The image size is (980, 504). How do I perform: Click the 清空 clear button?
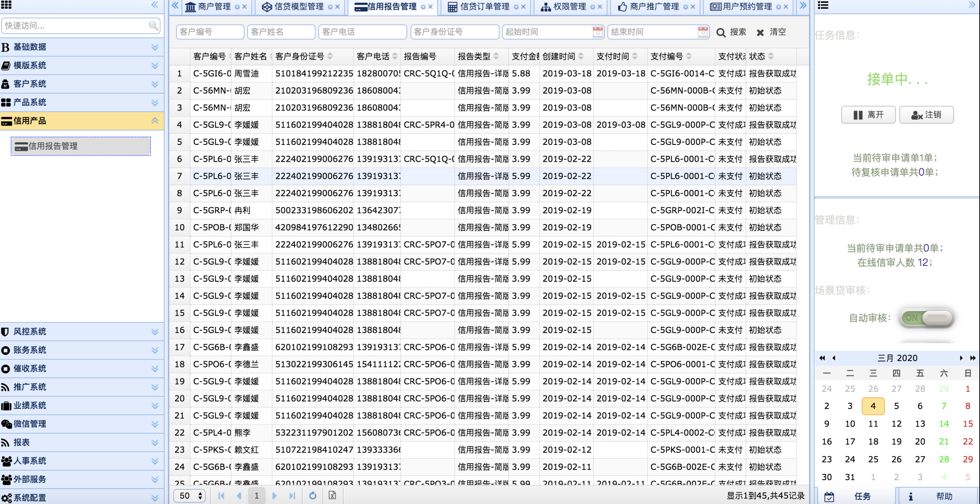click(x=771, y=32)
